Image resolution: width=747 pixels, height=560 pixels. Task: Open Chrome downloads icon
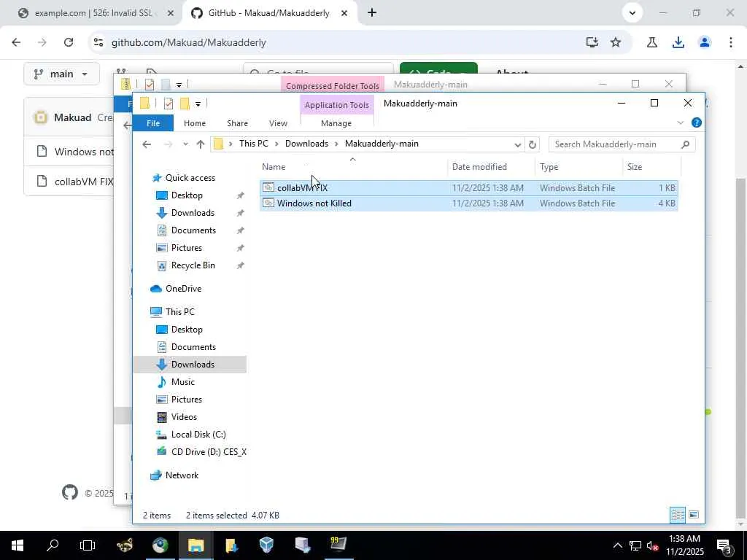[678, 42]
